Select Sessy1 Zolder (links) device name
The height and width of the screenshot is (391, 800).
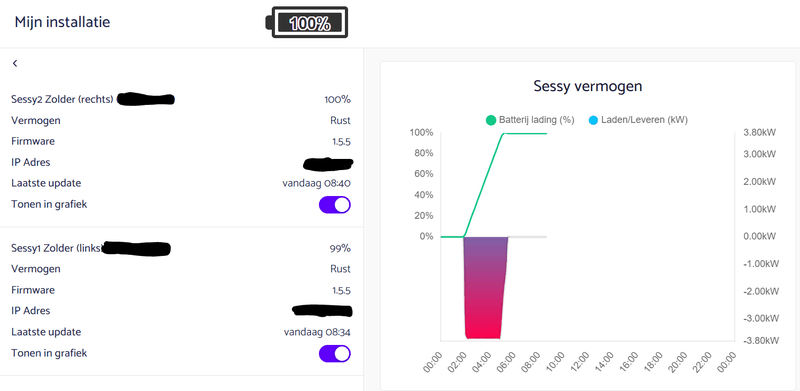point(57,248)
